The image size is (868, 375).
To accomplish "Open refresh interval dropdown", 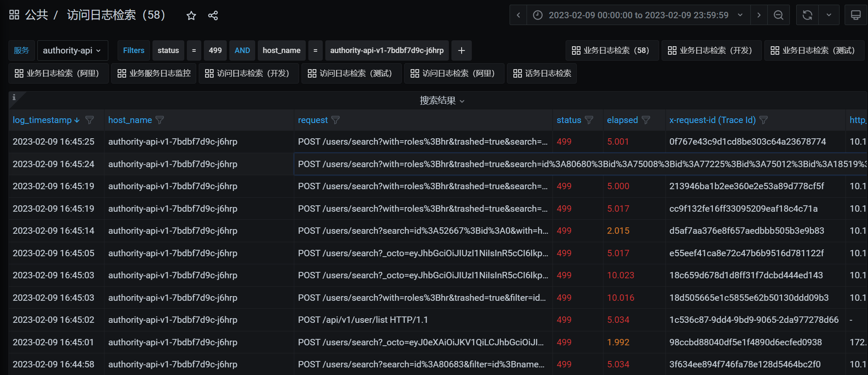I will (829, 15).
